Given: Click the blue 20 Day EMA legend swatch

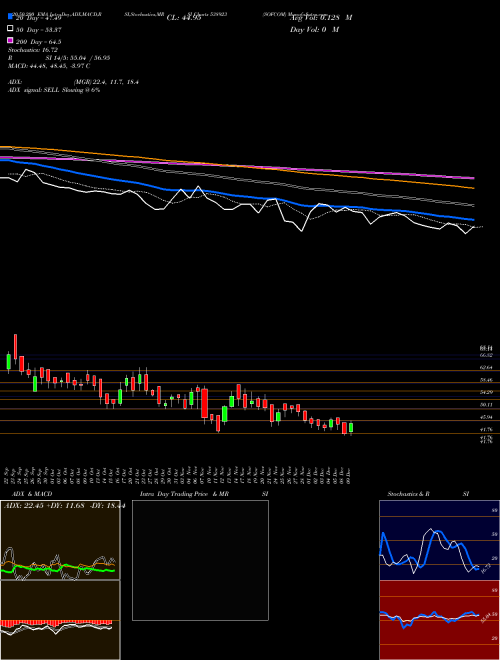Looking at the screenshot, I should click(10, 16).
